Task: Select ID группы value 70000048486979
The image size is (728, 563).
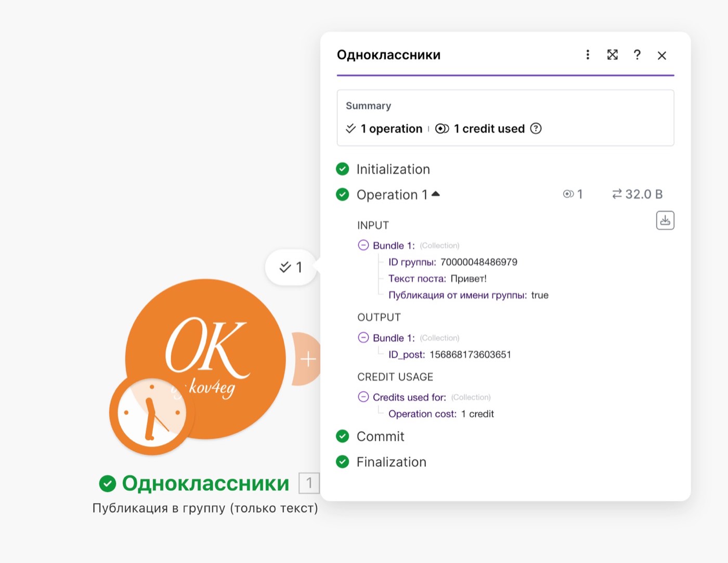Action: (479, 262)
